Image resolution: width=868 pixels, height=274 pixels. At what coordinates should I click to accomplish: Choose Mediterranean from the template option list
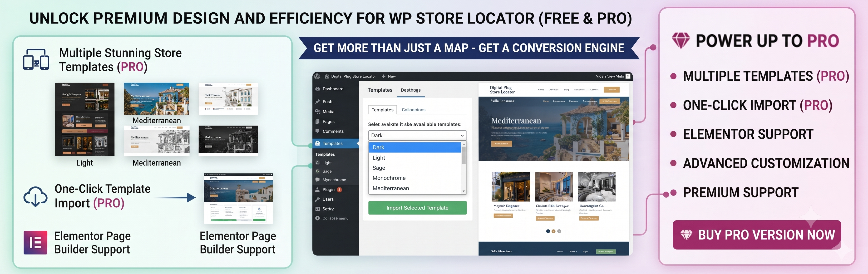click(x=415, y=188)
